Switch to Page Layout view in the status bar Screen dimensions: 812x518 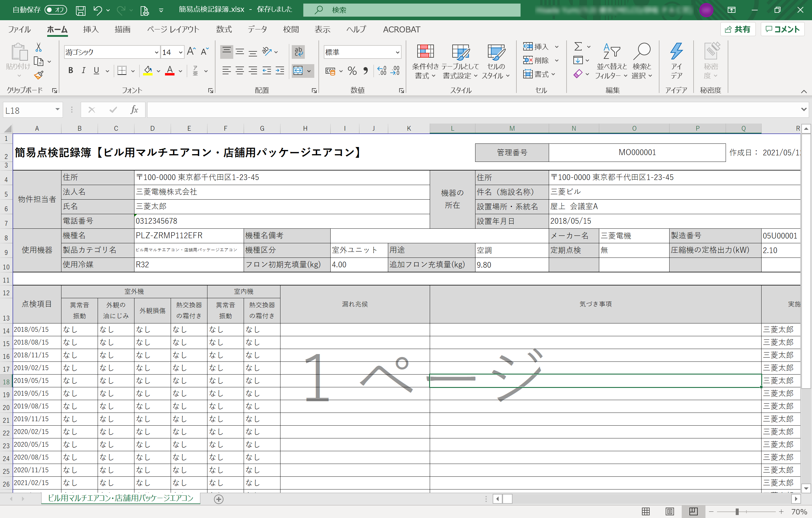point(669,511)
